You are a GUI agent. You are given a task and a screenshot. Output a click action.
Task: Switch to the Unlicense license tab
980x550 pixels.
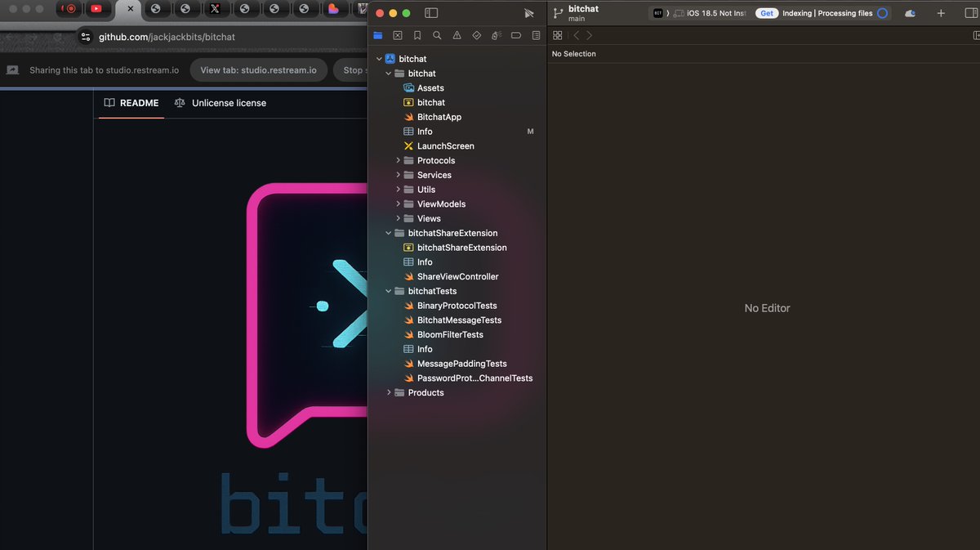(x=220, y=103)
